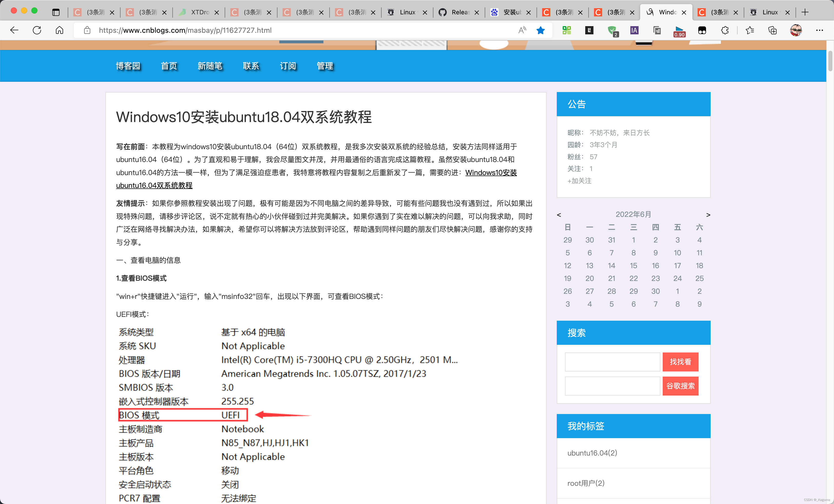
Task: Toggle the blue favorites star
Action: coord(541,31)
